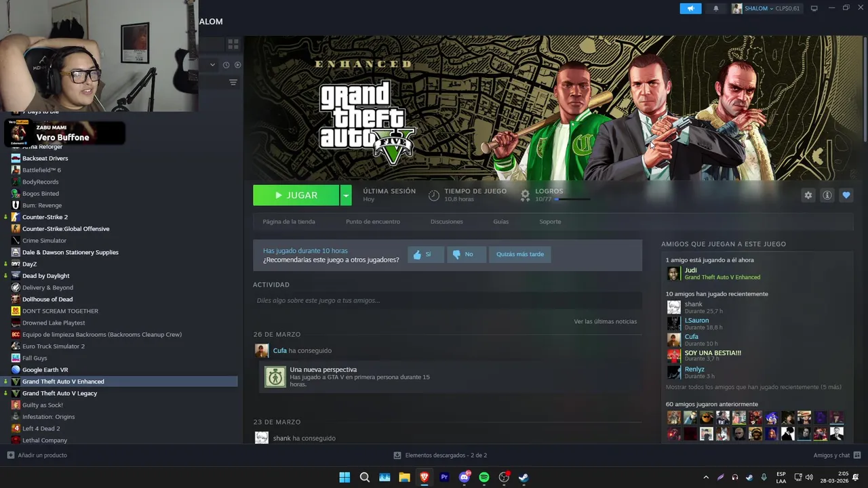Open advanced library filters icon
868x488 pixels.
pos(233,83)
